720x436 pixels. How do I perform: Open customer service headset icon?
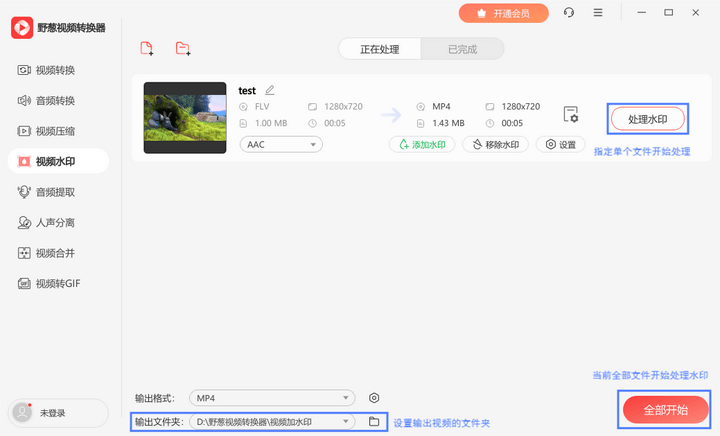(x=568, y=12)
